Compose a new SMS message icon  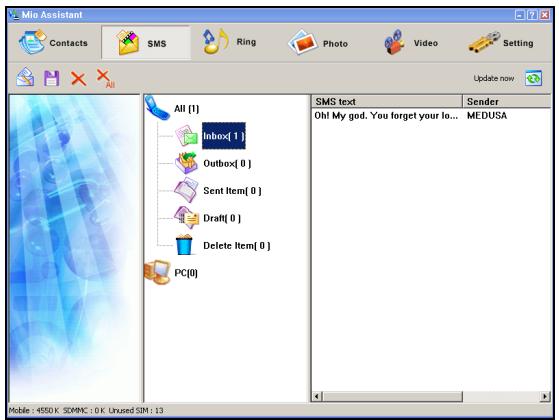pyautogui.click(x=25, y=77)
